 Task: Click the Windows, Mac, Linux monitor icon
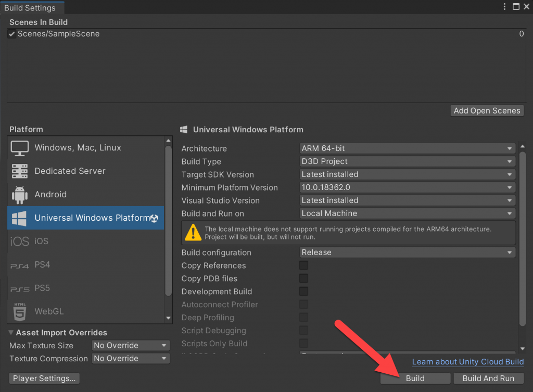pyautogui.click(x=20, y=148)
